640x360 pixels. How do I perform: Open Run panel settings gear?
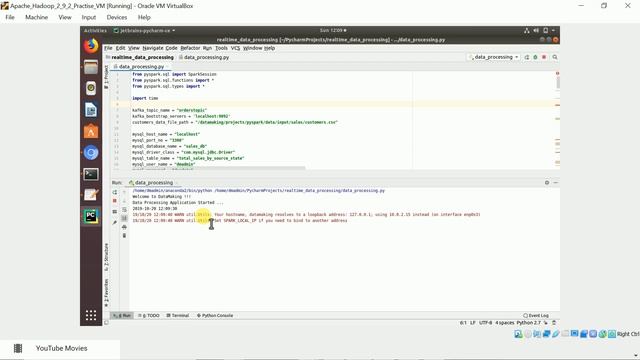point(547,182)
